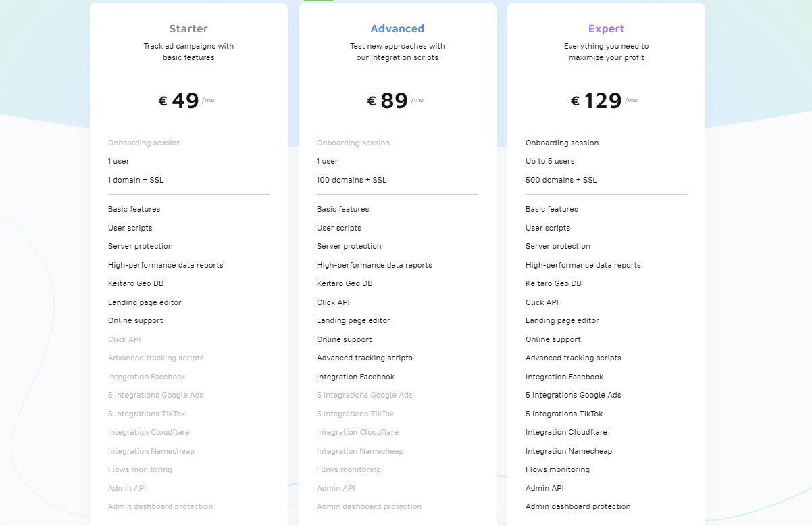Click Integration Cloudflare in Expert plan
The width and height of the screenshot is (812, 526).
point(566,432)
